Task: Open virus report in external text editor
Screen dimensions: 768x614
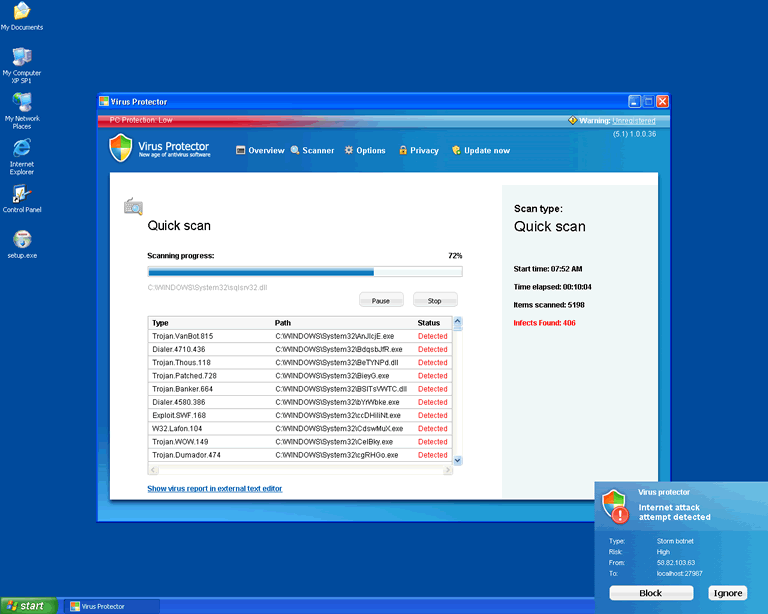Action: (214, 489)
